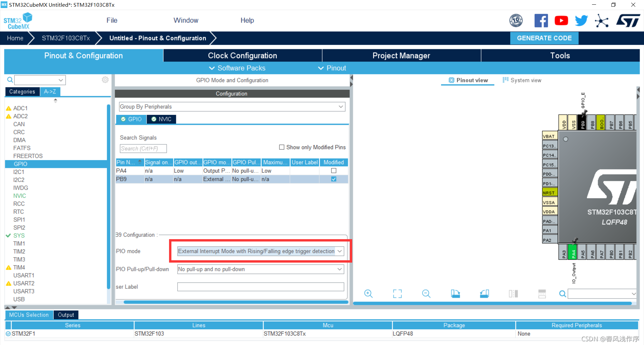644x345 pixels.
Task: Collapse the category list arrow
Action: click(55, 100)
